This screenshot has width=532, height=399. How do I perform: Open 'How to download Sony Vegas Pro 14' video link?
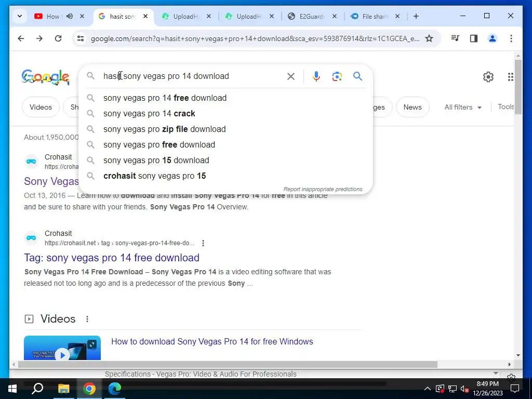pos(212,342)
